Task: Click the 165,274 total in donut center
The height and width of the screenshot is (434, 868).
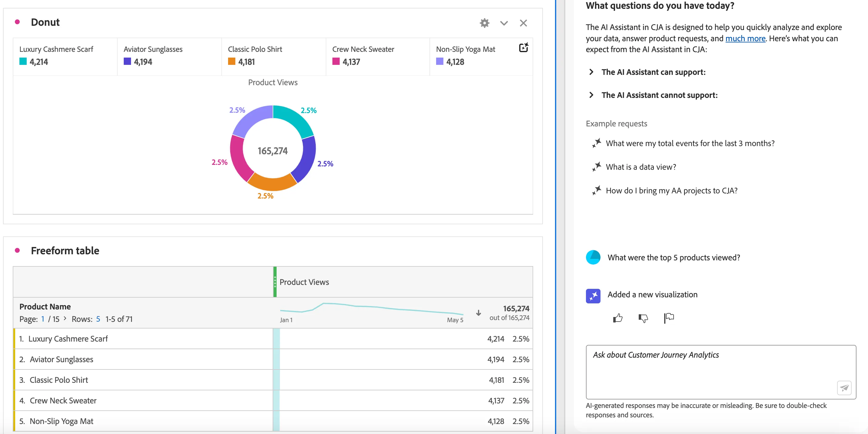Action: pos(273,151)
